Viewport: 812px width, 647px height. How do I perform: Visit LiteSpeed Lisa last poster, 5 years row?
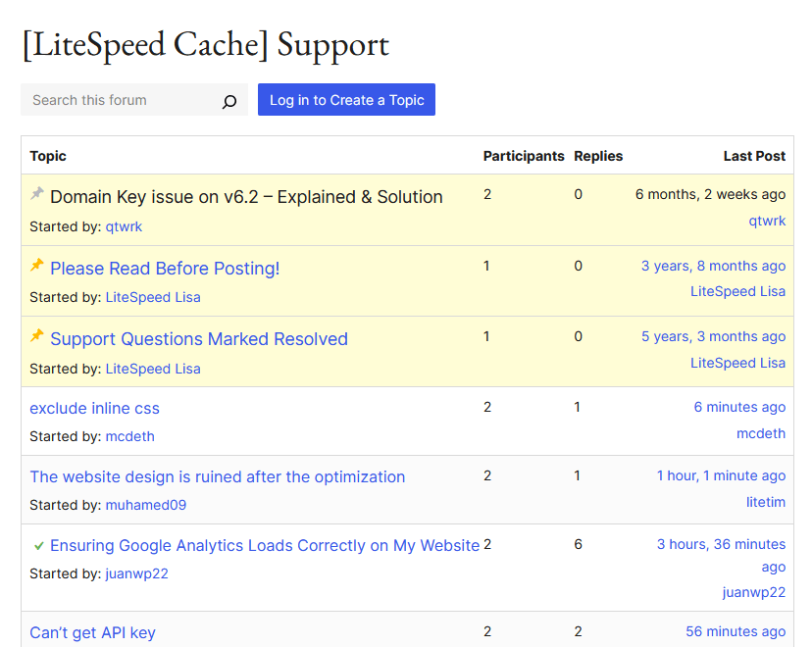click(x=737, y=363)
